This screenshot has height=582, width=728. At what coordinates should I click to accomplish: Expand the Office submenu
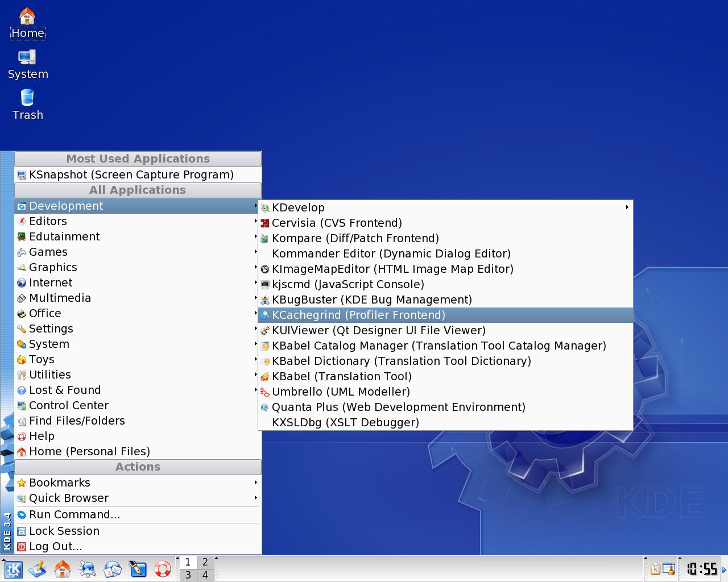(x=138, y=313)
